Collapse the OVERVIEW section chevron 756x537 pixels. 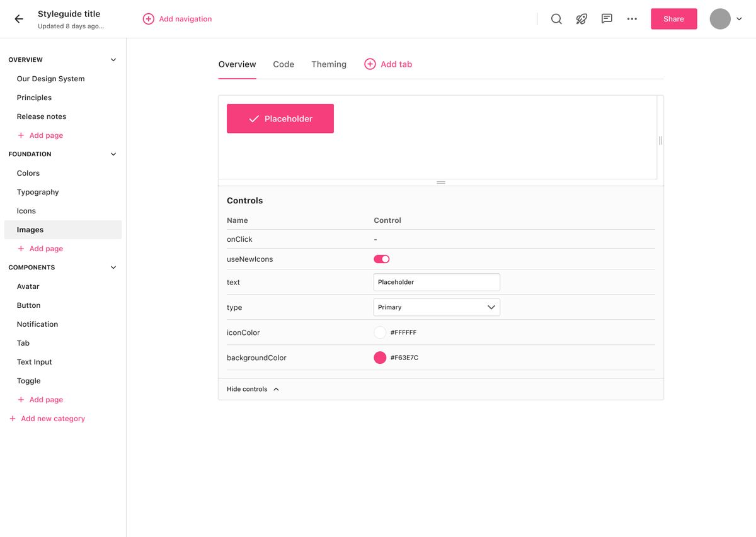113,60
